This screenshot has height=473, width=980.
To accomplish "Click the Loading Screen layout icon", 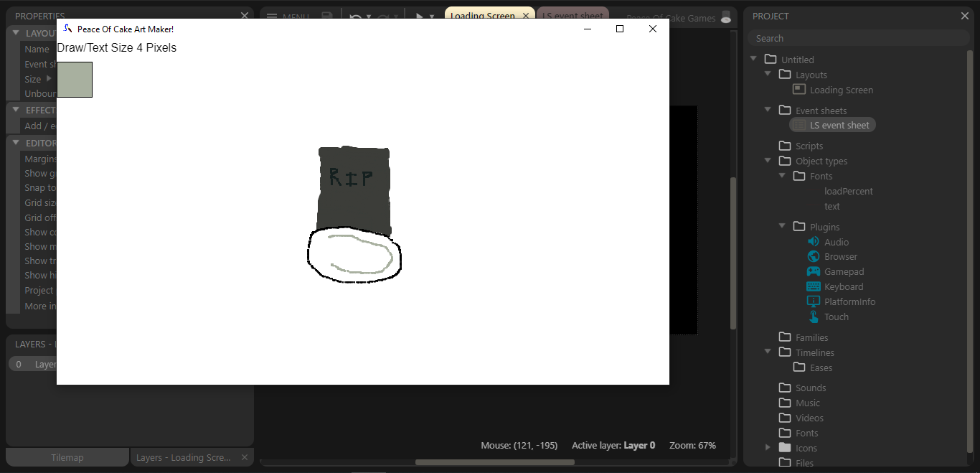I will [798, 90].
